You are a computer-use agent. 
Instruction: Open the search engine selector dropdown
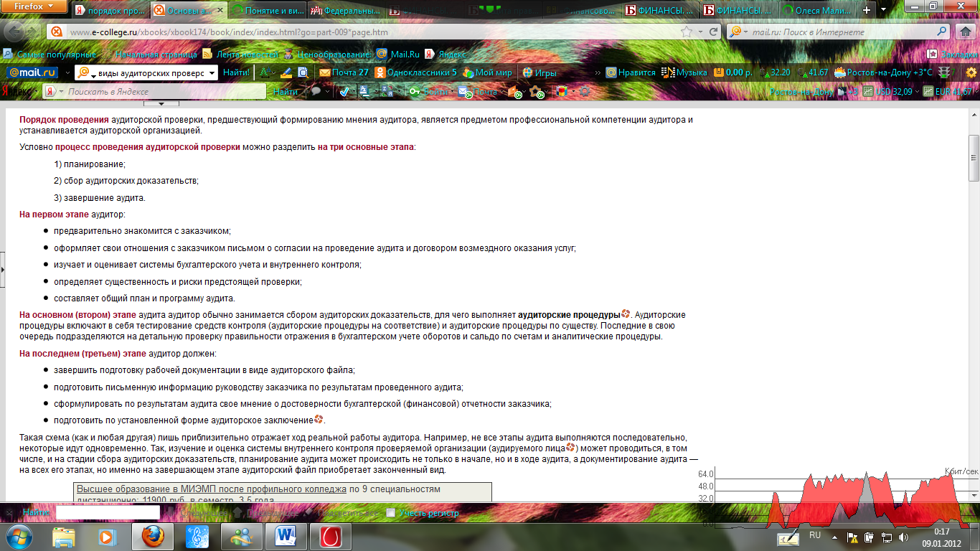click(738, 32)
